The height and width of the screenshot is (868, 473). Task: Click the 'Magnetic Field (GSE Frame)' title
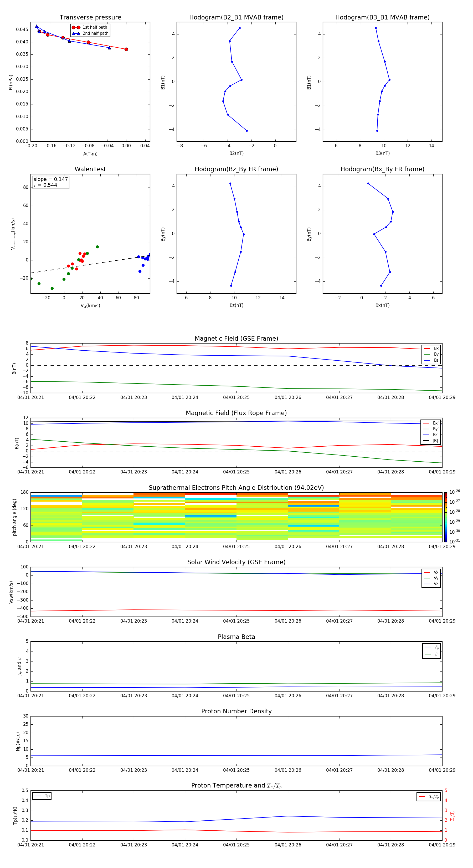[236, 339]
